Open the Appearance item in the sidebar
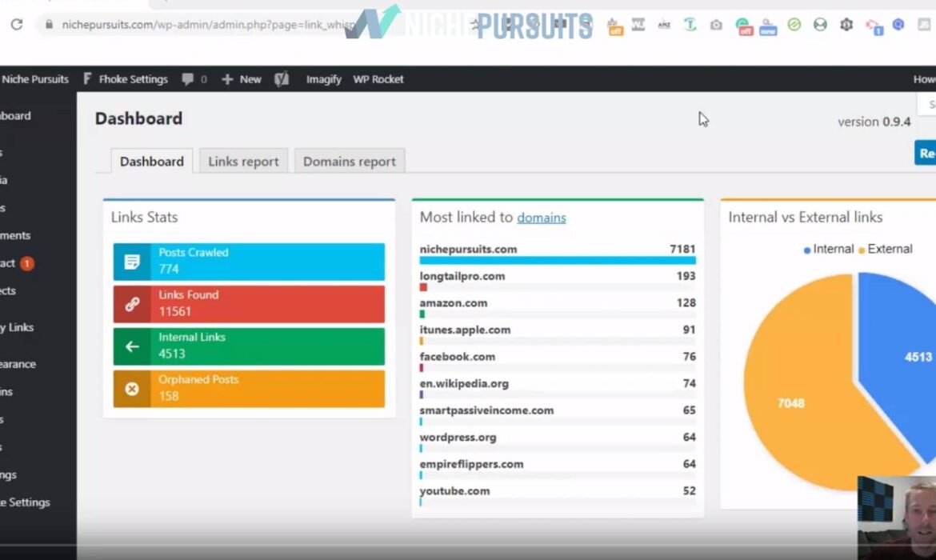This screenshot has height=560, width=936. pyautogui.click(x=18, y=363)
